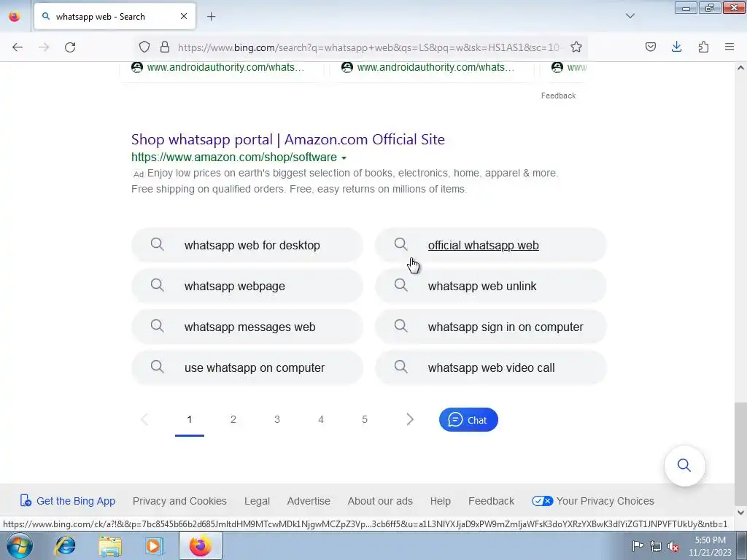
Task: Click Feedback link in footer
Action: point(491,501)
